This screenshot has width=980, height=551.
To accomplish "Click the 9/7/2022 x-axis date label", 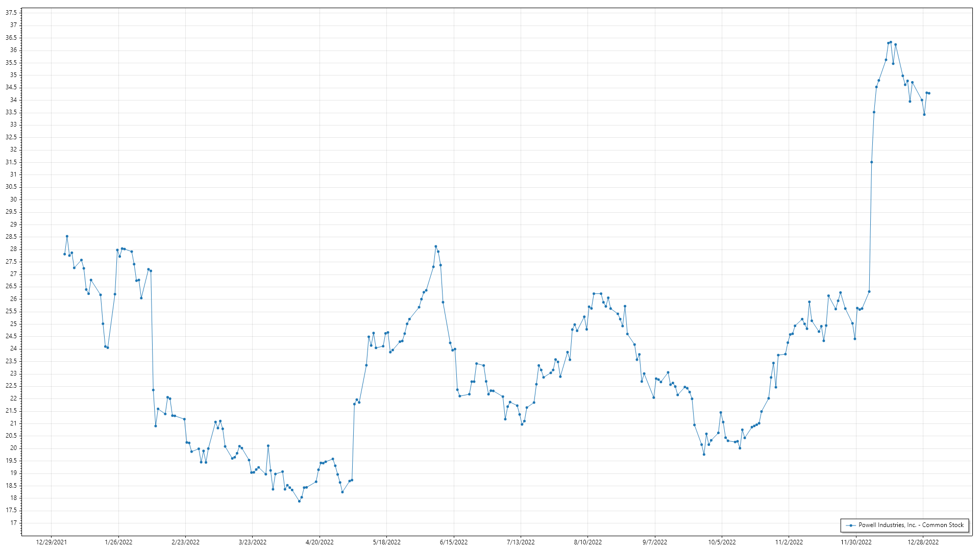I will (655, 542).
